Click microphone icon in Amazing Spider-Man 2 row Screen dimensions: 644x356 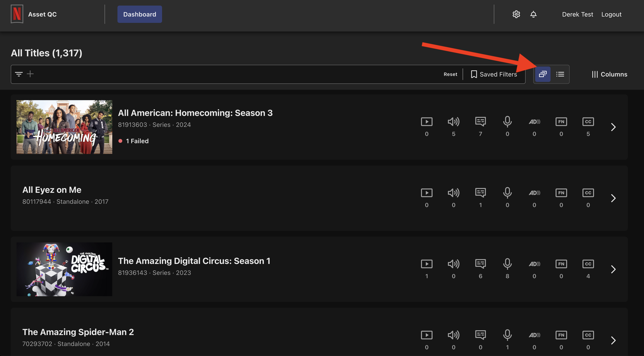coord(507,335)
